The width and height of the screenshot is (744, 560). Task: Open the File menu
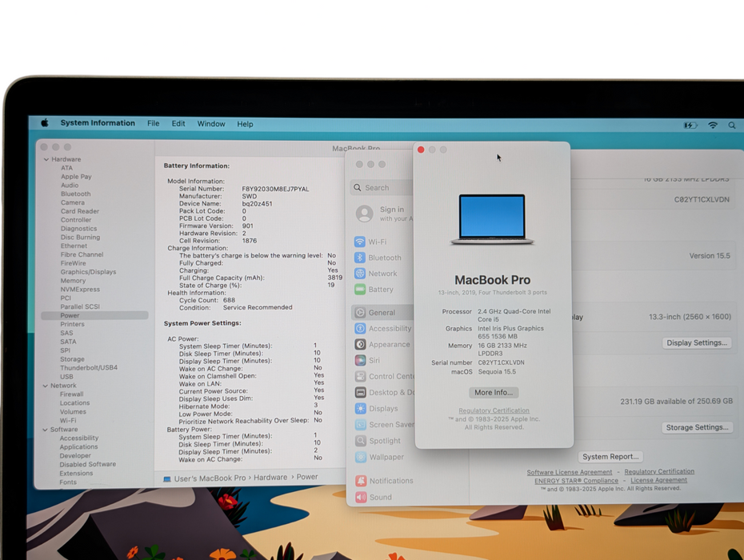pos(154,123)
